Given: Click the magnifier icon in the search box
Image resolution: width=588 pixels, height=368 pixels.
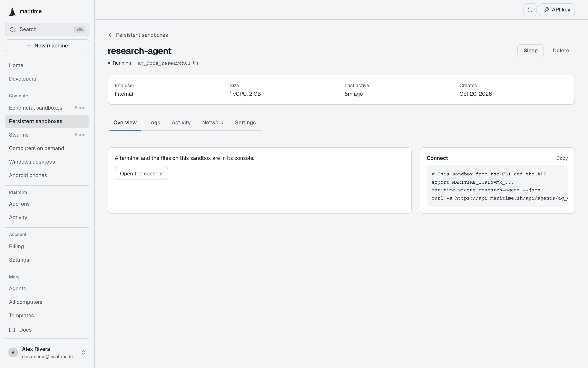Looking at the screenshot, I should click(x=12, y=29).
